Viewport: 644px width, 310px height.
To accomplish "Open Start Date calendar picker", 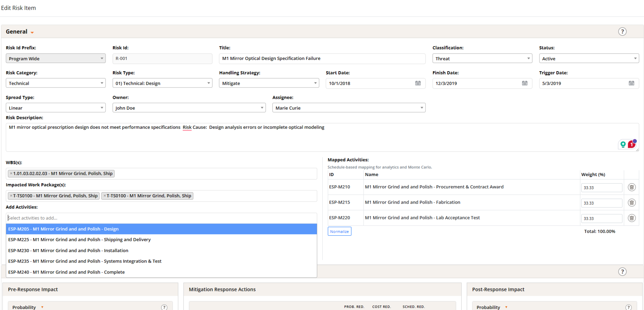I will (418, 83).
